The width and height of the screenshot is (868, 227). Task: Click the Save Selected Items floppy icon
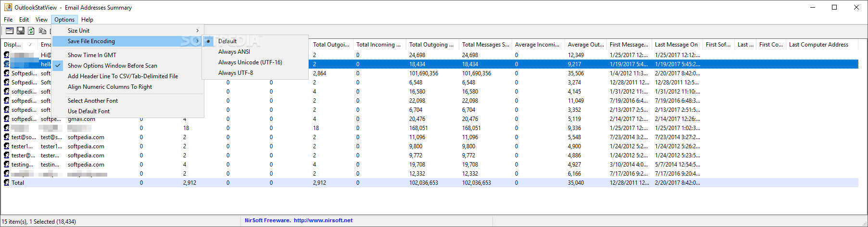(x=20, y=31)
